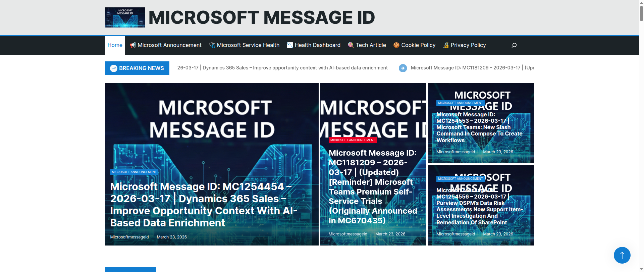Viewport: 644px width, 272px height.
Task: Click Microsoftmessageid author on MC1254553 card
Action: 455,152
